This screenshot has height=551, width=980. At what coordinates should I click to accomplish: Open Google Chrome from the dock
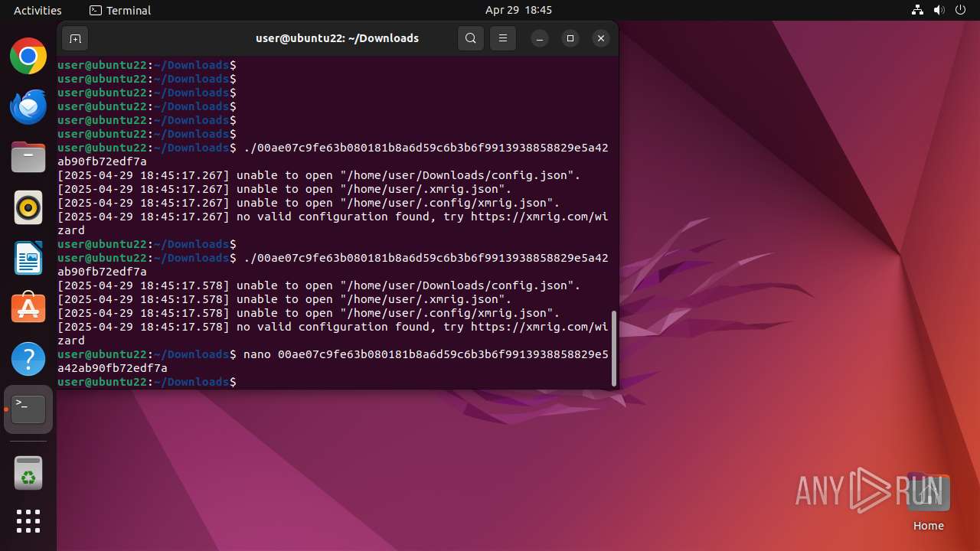click(28, 56)
